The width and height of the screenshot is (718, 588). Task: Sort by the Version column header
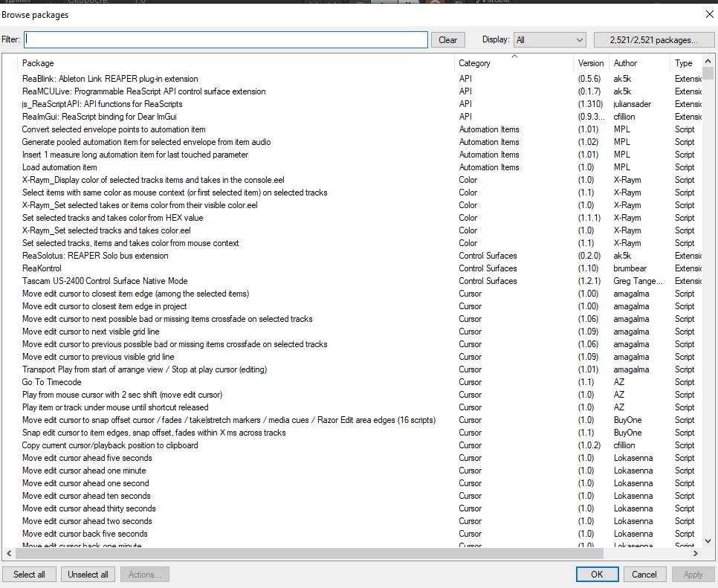coord(591,63)
